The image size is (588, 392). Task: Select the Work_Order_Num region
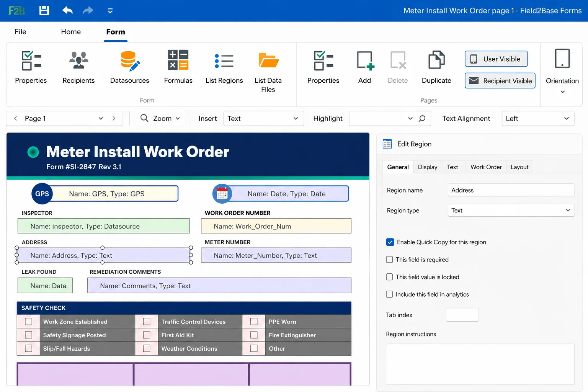point(276,226)
